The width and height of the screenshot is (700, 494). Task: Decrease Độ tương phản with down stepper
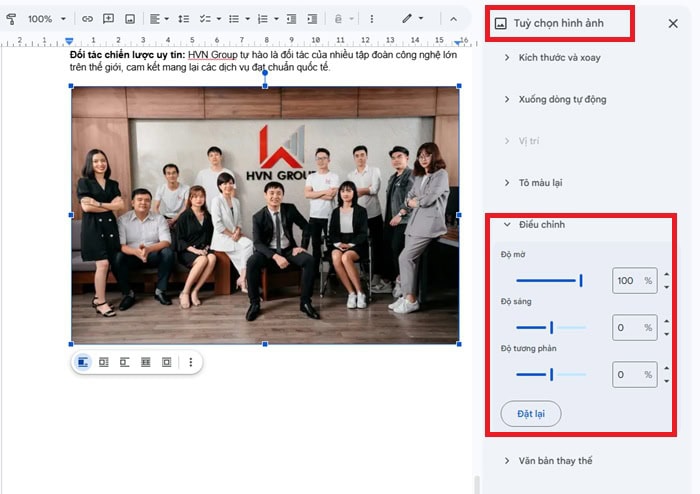click(x=667, y=381)
